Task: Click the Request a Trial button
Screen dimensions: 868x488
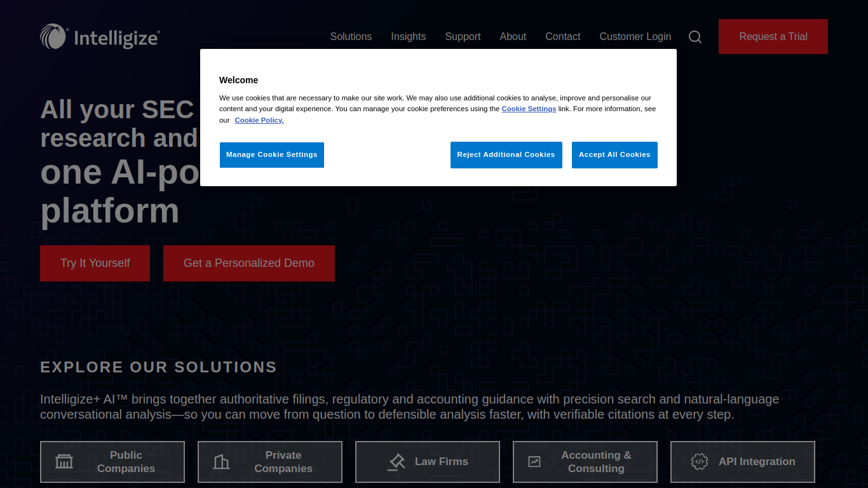Action: [x=773, y=37]
